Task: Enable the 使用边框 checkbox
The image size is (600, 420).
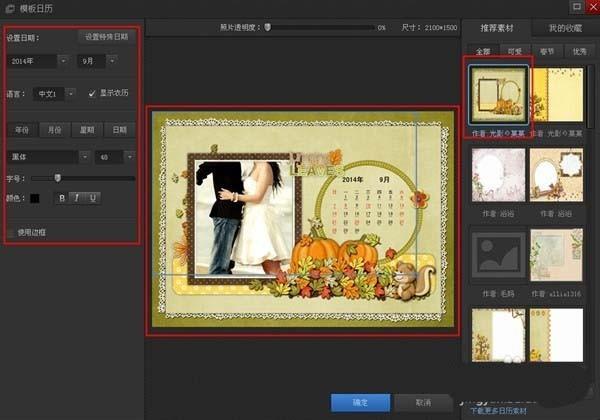Action: [x=11, y=233]
